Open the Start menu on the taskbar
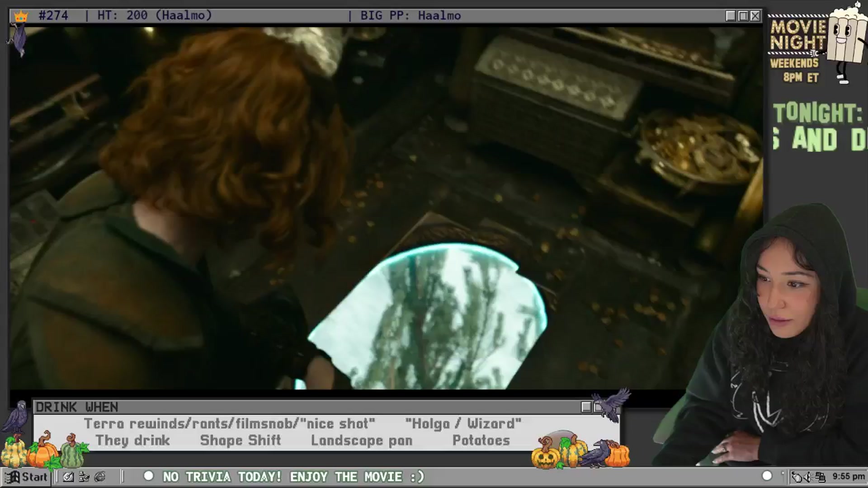Viewport: 868px width, 488px height. coord(26,477)
